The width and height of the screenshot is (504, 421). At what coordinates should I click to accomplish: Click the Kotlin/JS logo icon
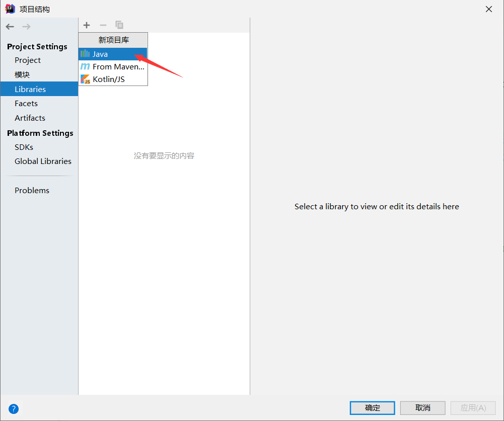[85, 79]
